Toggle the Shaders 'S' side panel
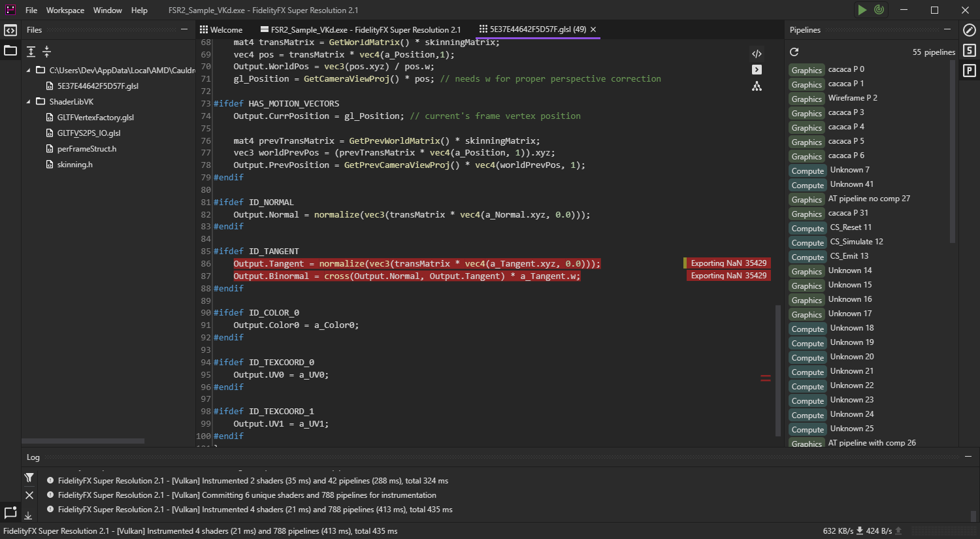This screenshot has height=539, width=980. point(970,50)
